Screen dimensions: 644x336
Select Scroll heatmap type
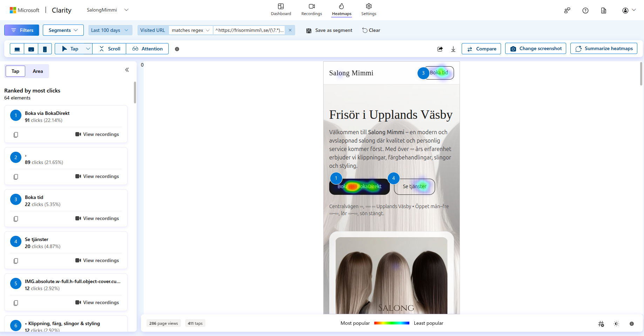pos(109,49)
